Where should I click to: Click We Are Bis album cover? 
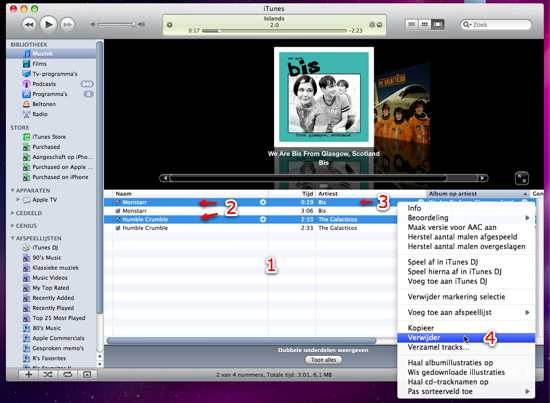pos(323,97)
